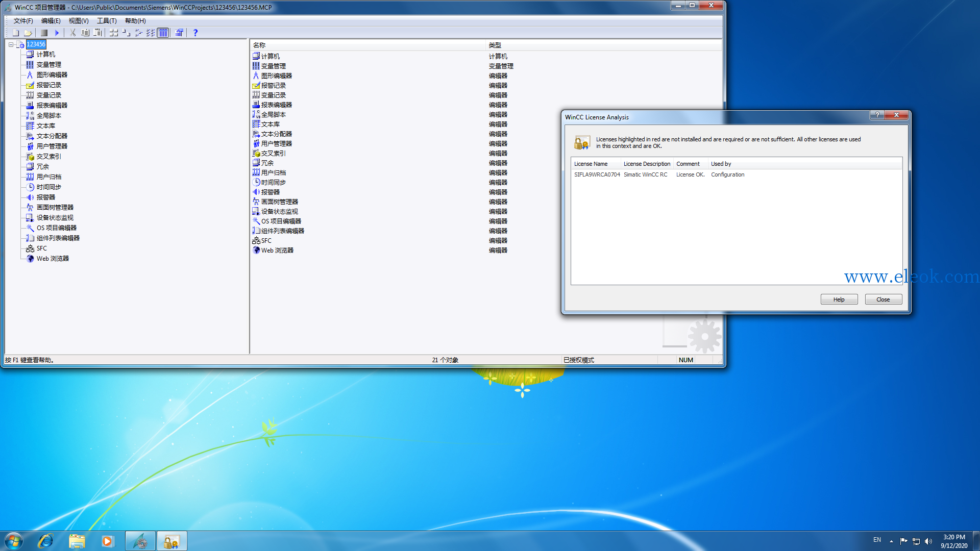Switch to large icons view
Viewport: 980px width, 551px height.
click(x=114, y=33)
